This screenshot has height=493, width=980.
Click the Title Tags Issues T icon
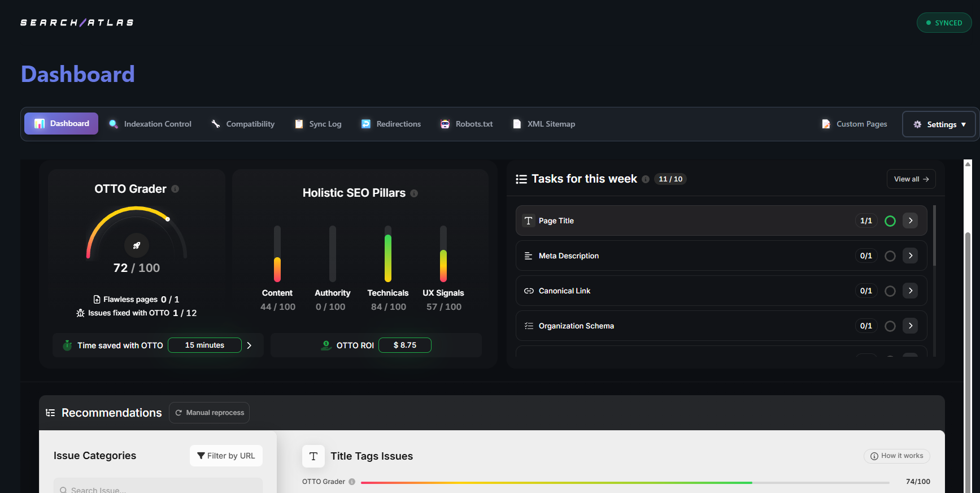pyautogui.click(x=313, y=456)
